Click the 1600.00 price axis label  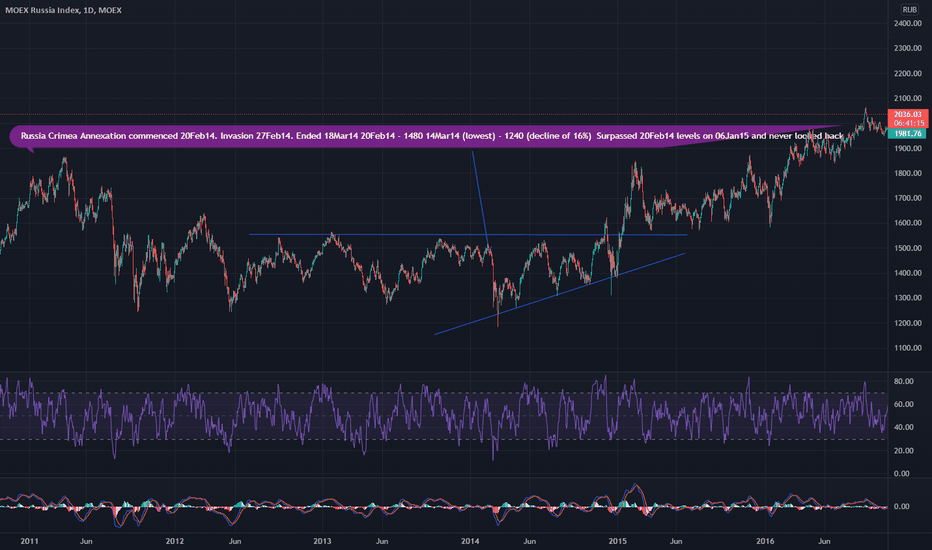(907, 223)
